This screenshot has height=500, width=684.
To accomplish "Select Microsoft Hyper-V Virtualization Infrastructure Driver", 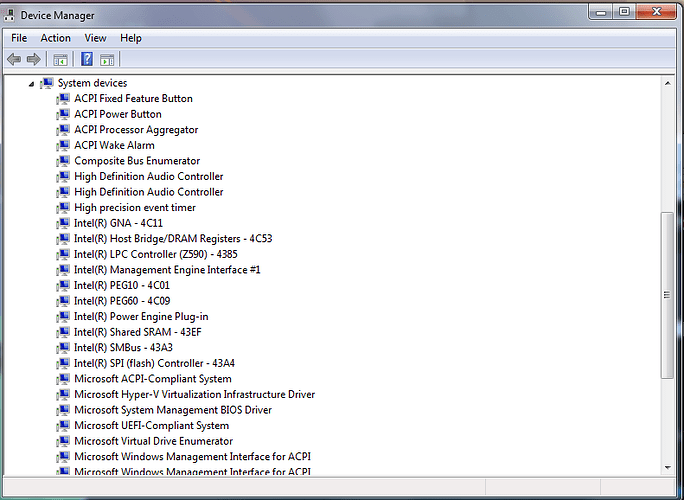I will (195, 394).
